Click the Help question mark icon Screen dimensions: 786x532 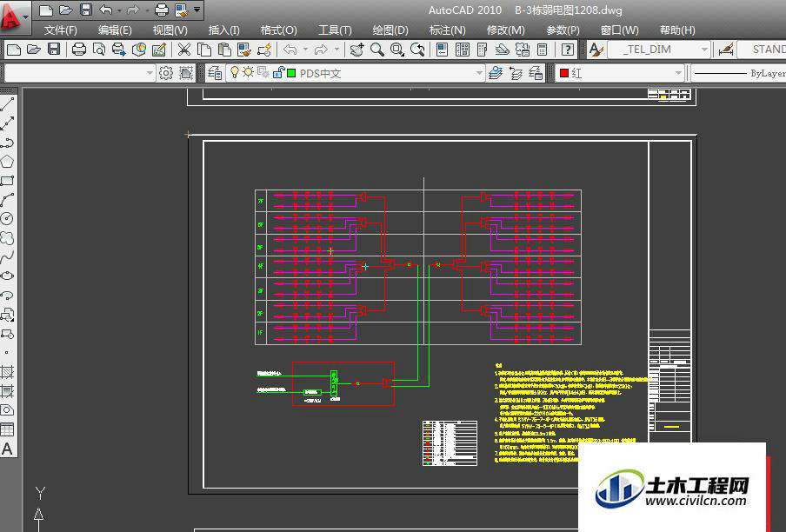(568, 49)
